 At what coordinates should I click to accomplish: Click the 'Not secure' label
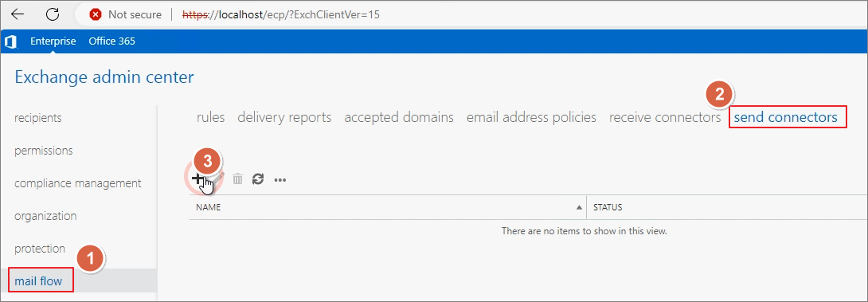(x=135, y=15)
